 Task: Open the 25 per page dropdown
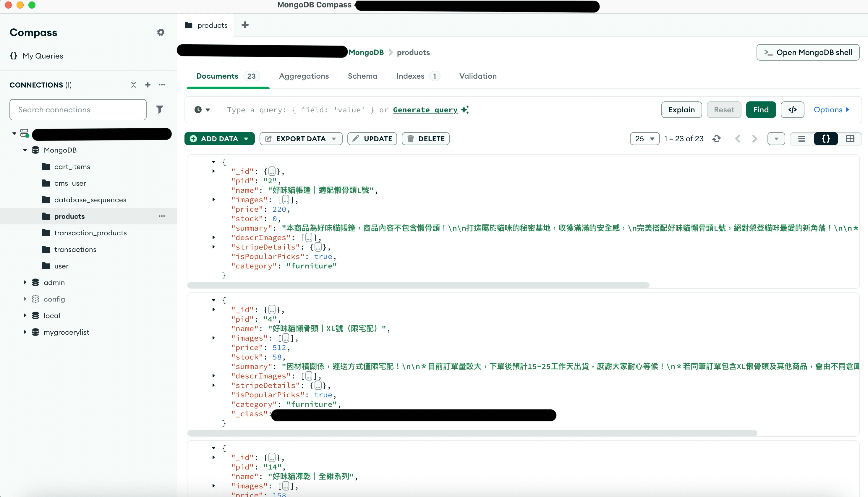click(644, 139)
